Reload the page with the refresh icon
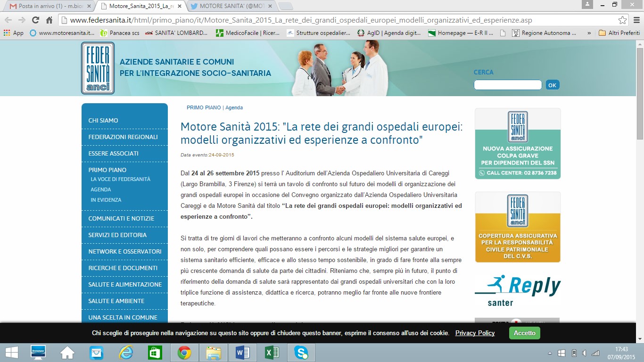 (x=35, y=20)
